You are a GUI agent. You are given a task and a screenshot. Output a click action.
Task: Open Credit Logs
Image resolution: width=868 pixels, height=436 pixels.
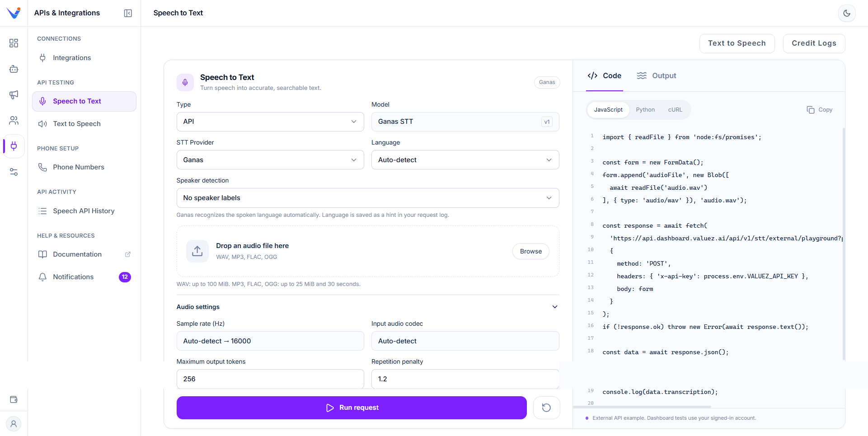(814, 43)
